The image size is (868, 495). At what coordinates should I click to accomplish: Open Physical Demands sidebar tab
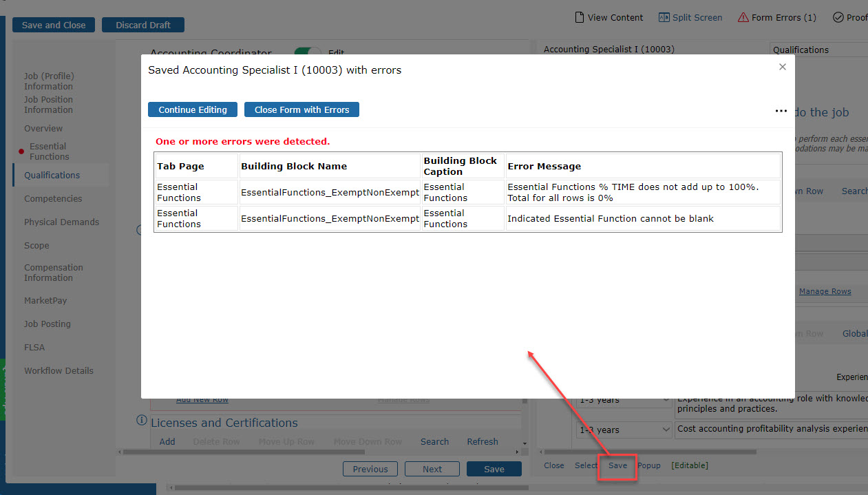pyautogui.click(x=61, y=222)
